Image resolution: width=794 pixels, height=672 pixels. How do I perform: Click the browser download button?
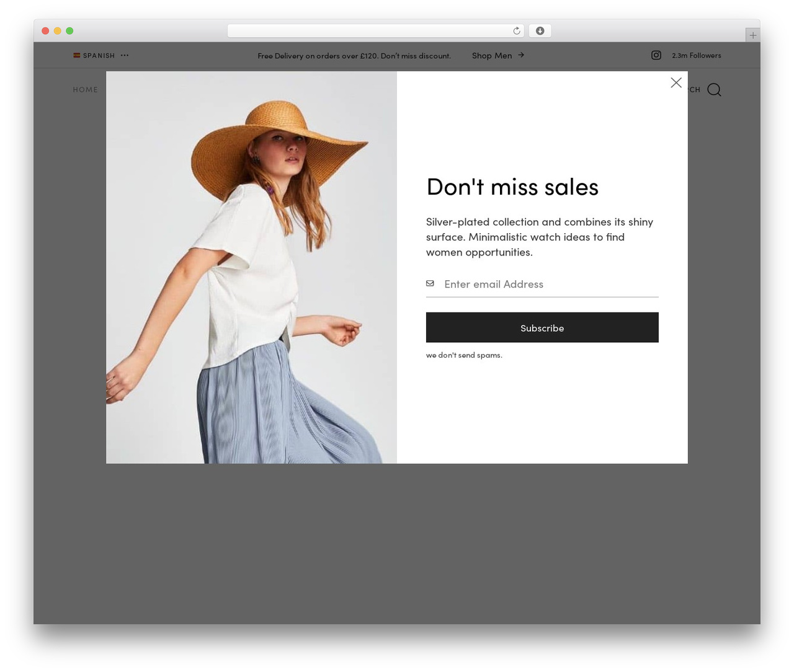540,31
